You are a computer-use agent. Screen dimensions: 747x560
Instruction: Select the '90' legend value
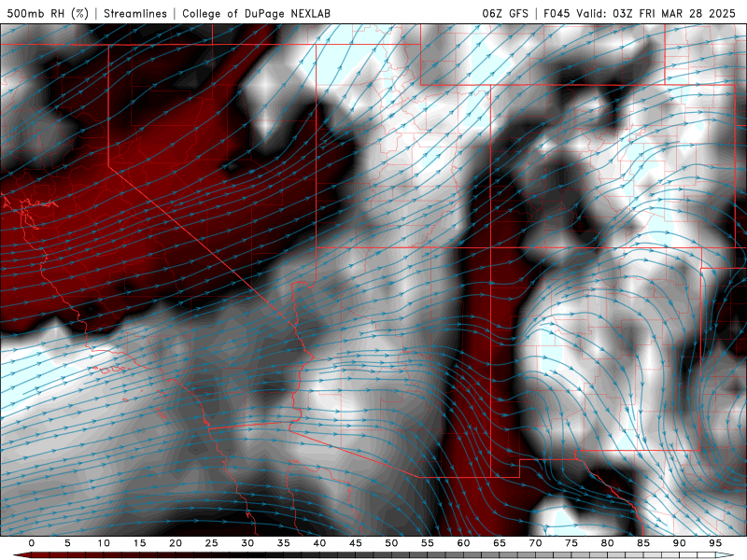pyautogui.click(x=679, y=543)
